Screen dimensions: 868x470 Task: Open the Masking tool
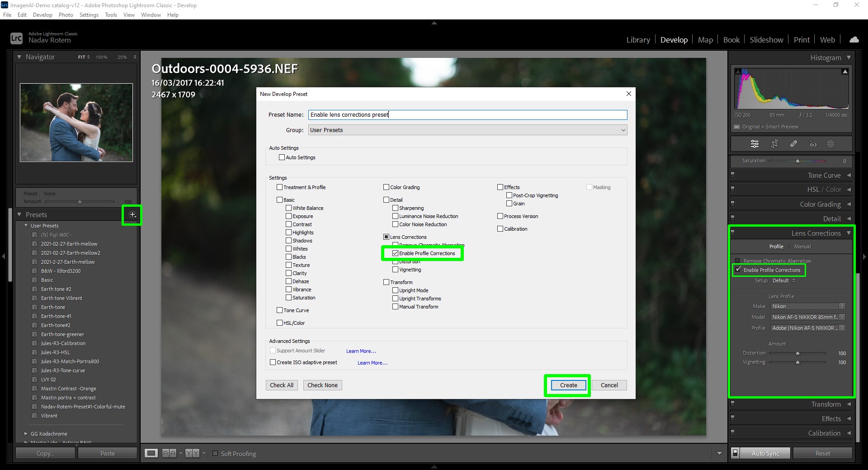pyautogui.click(x=831, y=144)
